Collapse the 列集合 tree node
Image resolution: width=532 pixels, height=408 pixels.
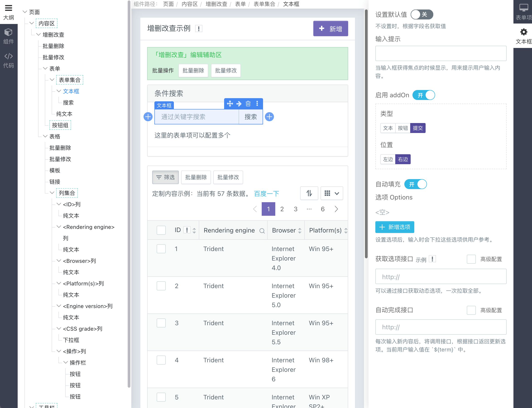coord(52,193)
